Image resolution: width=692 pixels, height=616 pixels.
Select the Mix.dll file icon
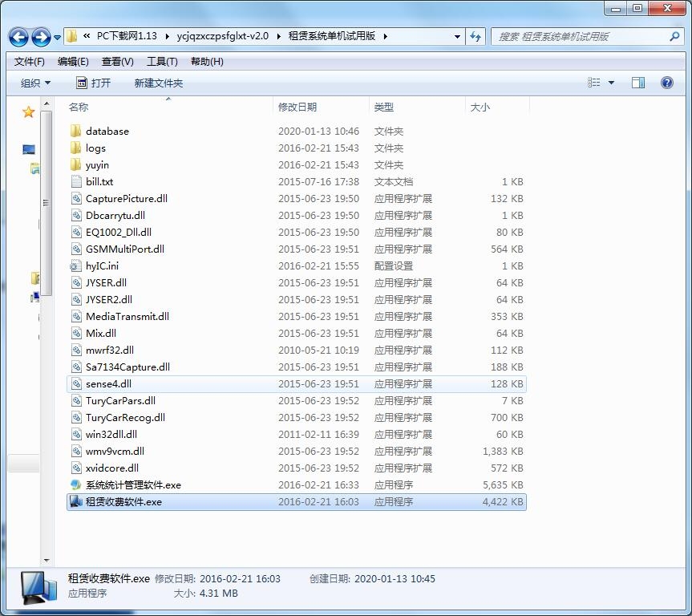(x=76, y=333)
